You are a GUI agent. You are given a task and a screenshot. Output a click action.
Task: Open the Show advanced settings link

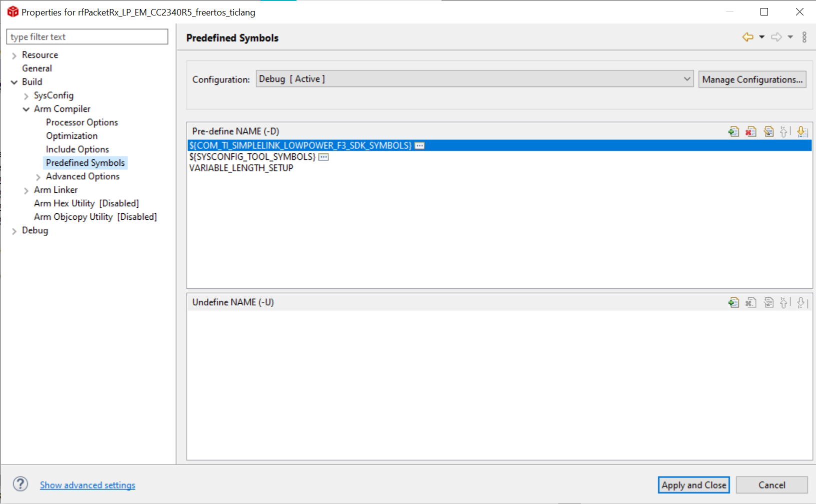87,485
